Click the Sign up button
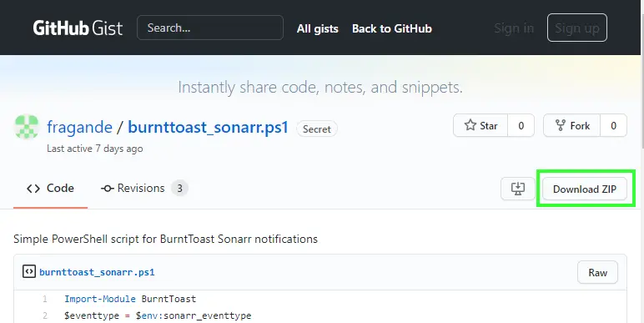Screen dimensions: 644x323 point(577,28)
